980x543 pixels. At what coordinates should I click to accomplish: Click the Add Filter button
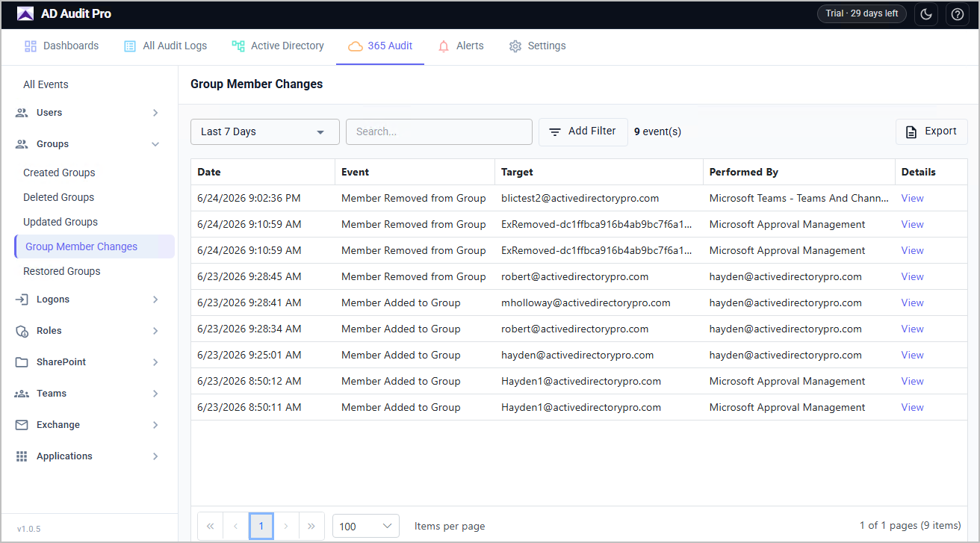coord(583,131)
